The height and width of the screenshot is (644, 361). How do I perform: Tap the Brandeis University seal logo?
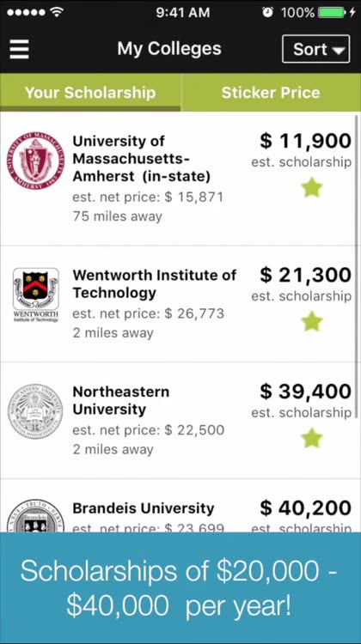(x=36, y=516)
